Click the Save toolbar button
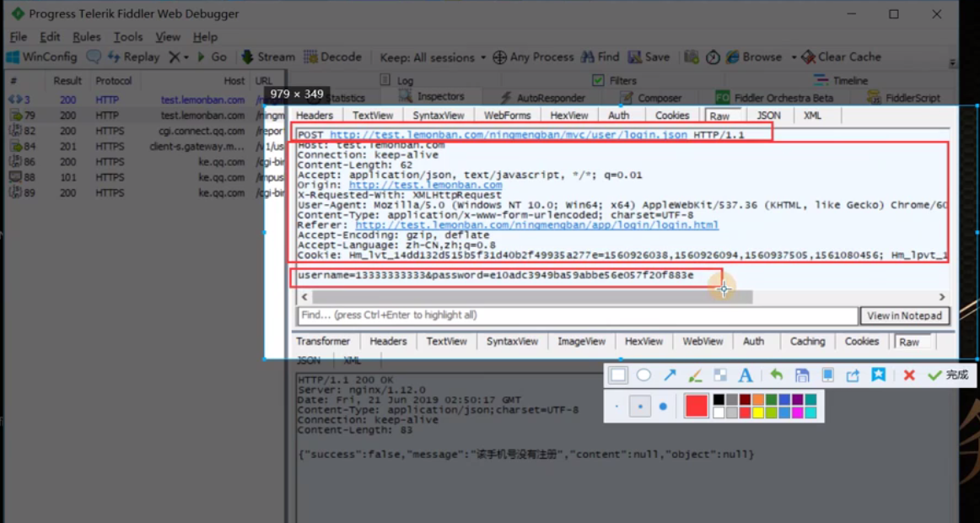The width and height of the screenshot is (980, 523). 649,57
